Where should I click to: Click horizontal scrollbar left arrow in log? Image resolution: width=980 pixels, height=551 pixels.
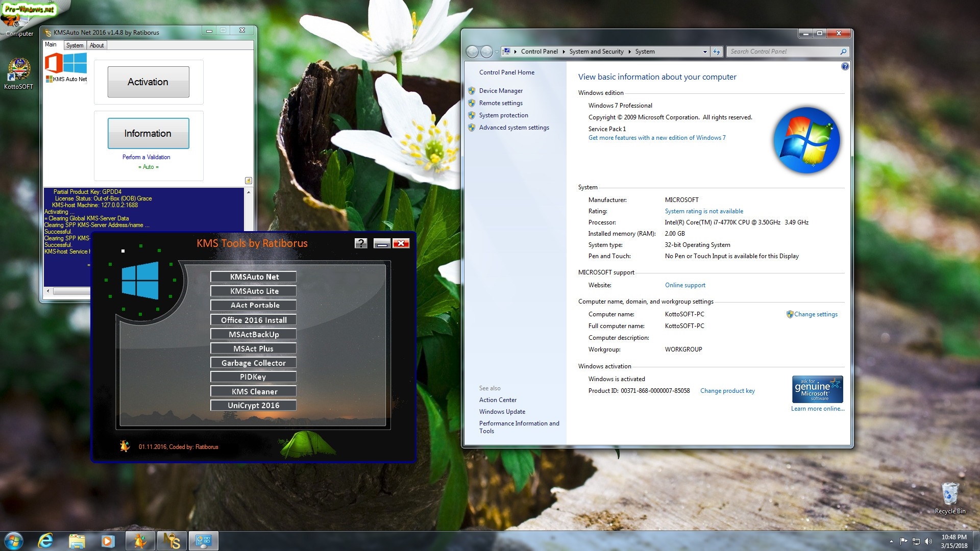[x=48, y=291]
